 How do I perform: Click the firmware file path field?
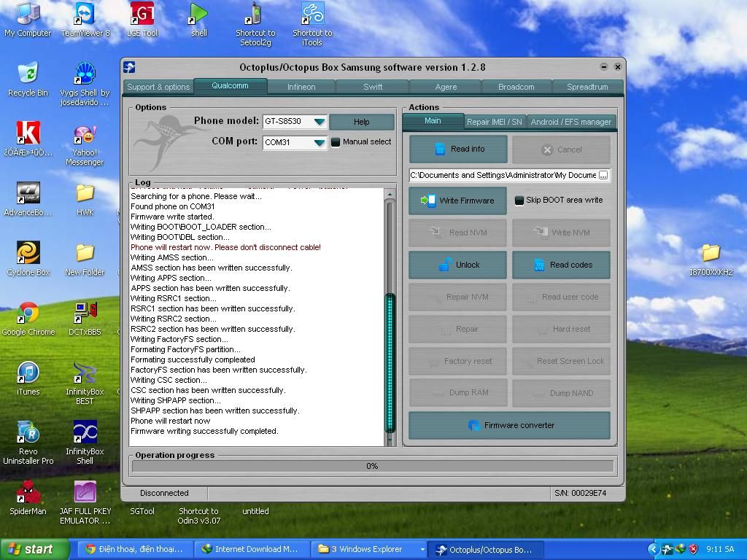503,175
